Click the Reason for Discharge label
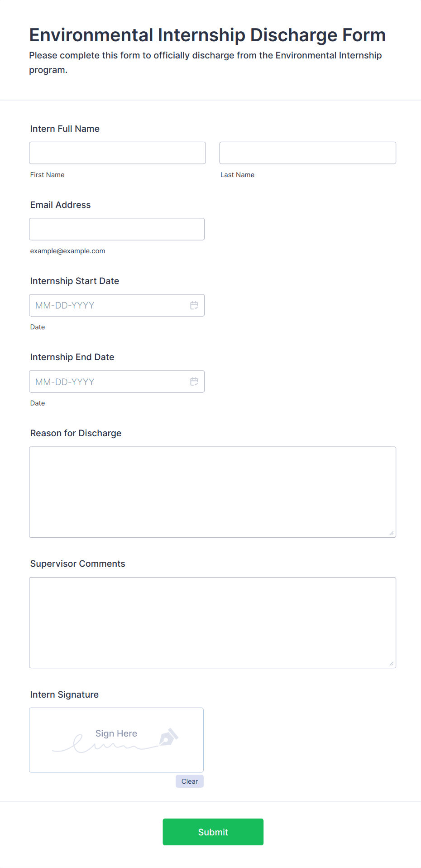Image resolution: width=421 pixels, height=868 pixels. point(76,433)
